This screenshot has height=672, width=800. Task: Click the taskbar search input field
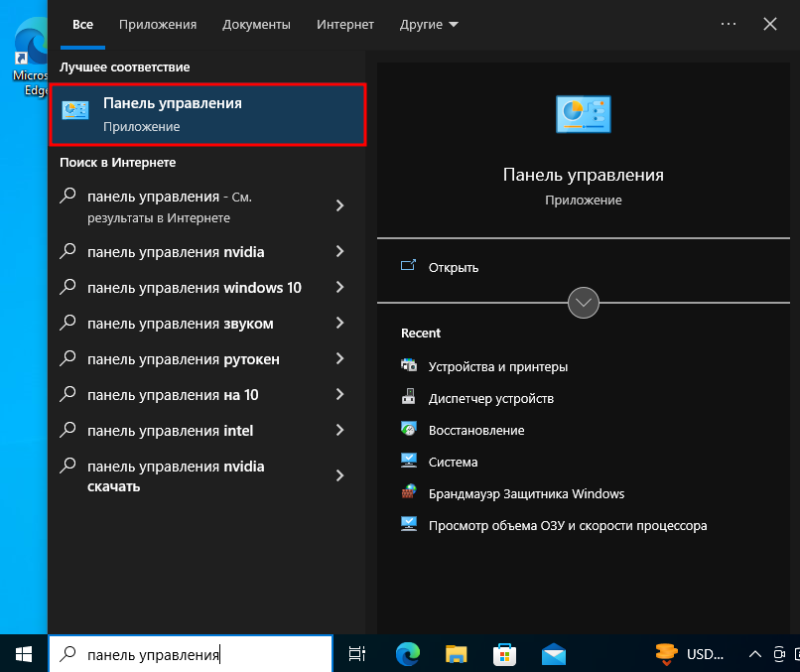(x=191, y=654)
